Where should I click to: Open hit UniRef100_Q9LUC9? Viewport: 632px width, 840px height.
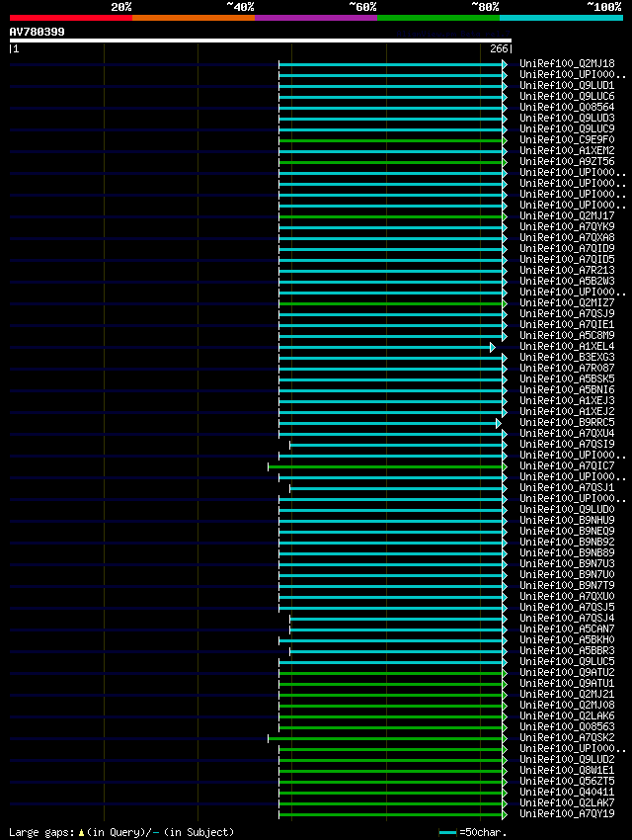567,129
